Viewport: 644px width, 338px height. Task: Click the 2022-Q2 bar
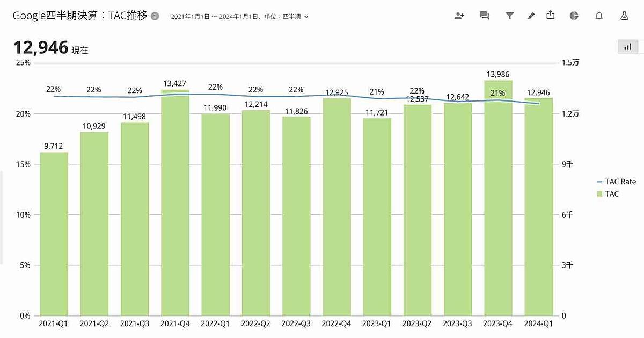pos(256,213)
